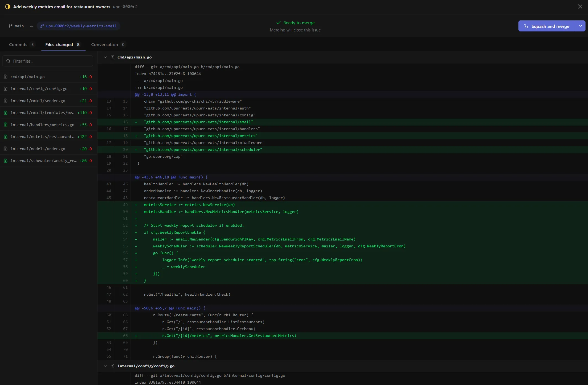Open the merge options dropdown arrow
Viewport: 588px width, 385px height.
580,26
